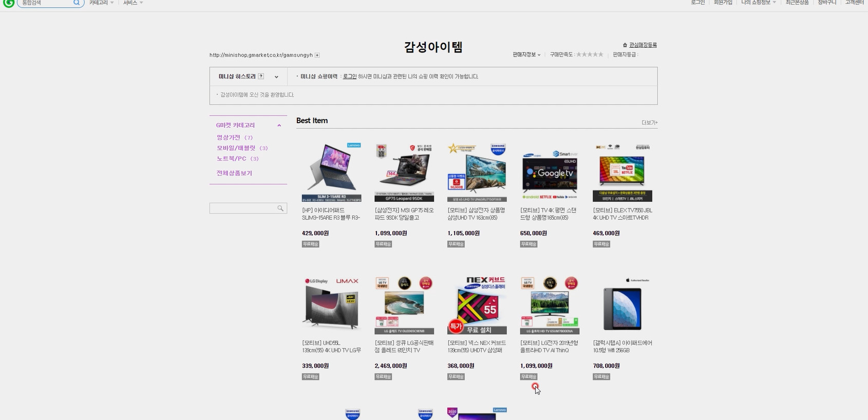
Task: Click [모티브] 삼성UHD TV 163cm title
Action: [x=477, y=214]
